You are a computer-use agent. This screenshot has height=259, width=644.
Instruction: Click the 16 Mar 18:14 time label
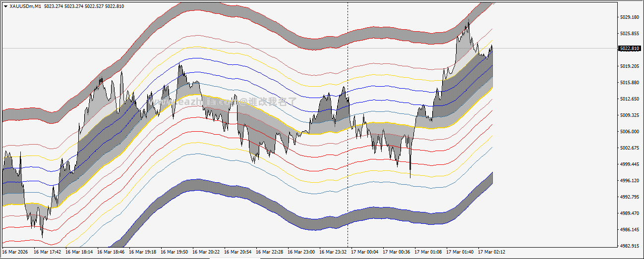79,252
